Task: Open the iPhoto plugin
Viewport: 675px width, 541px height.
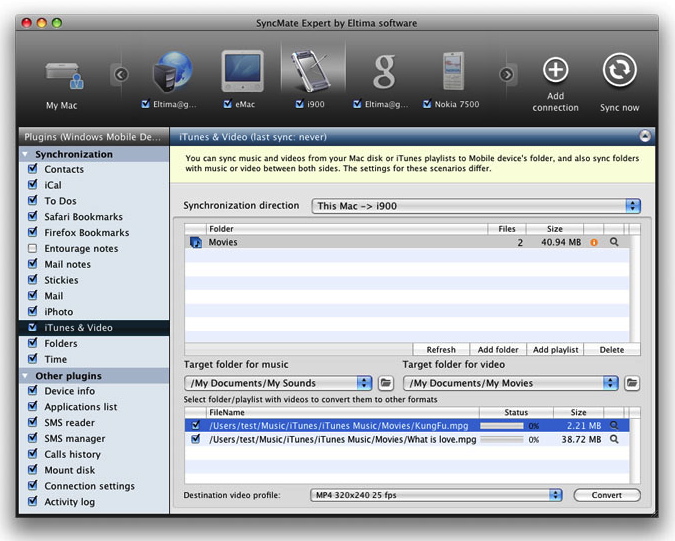Action: (59, 312)
